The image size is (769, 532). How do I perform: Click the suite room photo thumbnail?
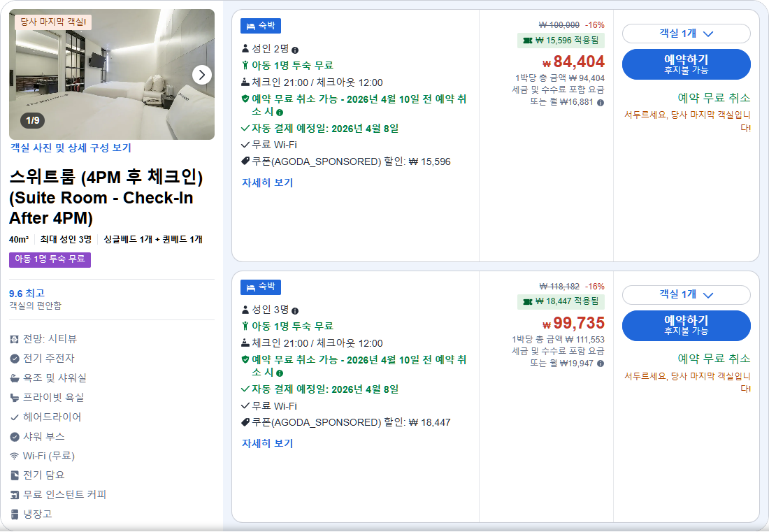pos(112,73)
